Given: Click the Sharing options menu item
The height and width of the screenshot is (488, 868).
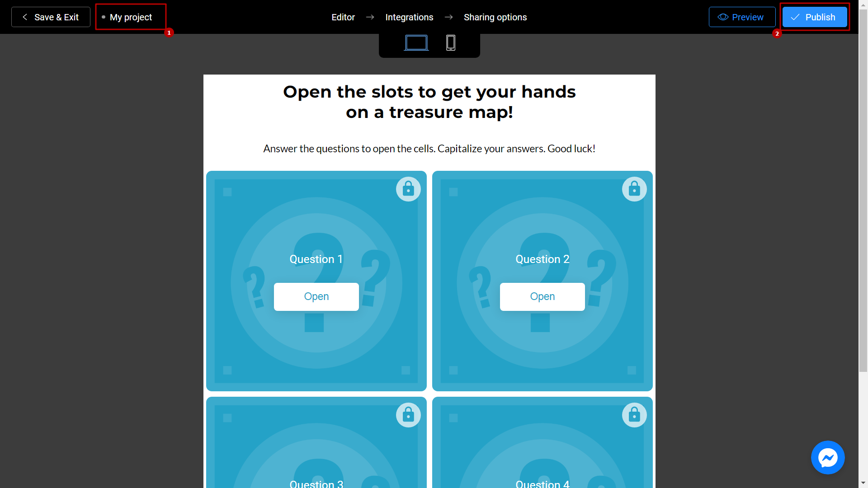Looking at the screenshot, I should pyautogui.click(x=495, y=17).
